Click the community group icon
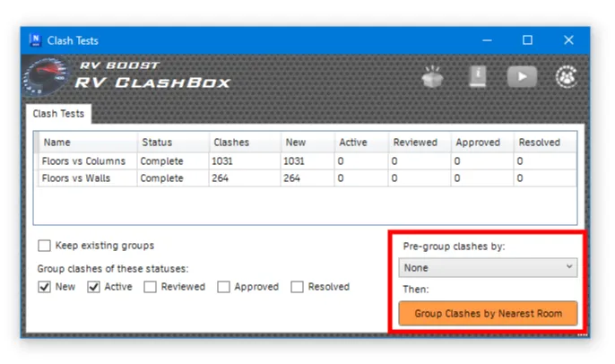615x364 pixels. click(x=566, y=77)
